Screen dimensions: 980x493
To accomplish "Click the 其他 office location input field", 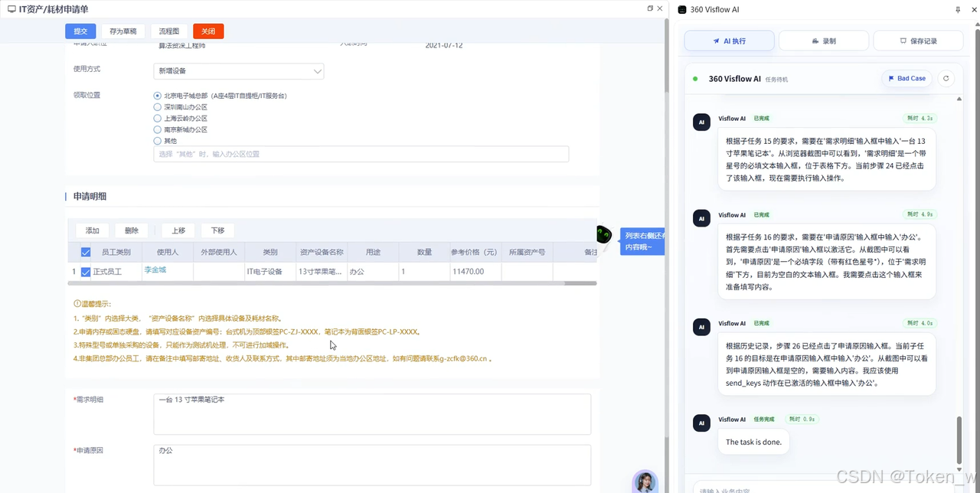I will tap(361, 154).
